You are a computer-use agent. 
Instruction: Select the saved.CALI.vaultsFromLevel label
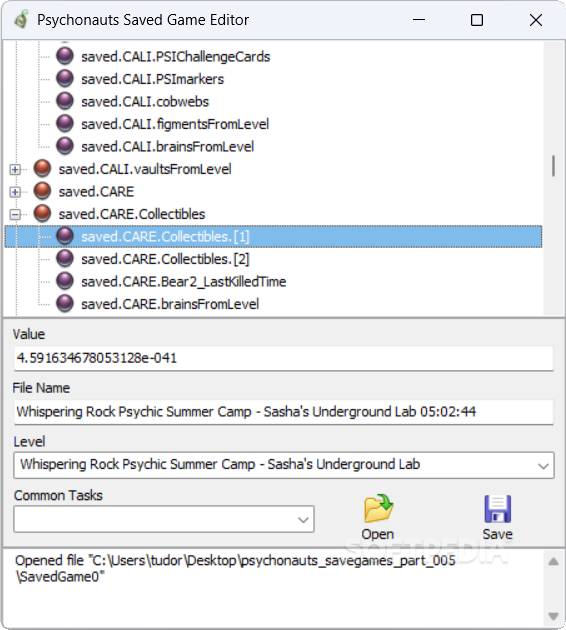coord(145,169)
